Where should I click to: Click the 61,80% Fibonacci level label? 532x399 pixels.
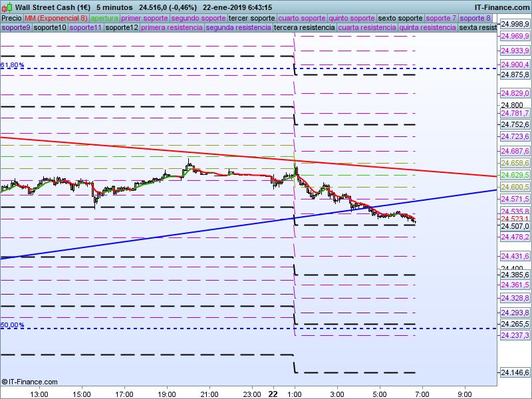12,65
